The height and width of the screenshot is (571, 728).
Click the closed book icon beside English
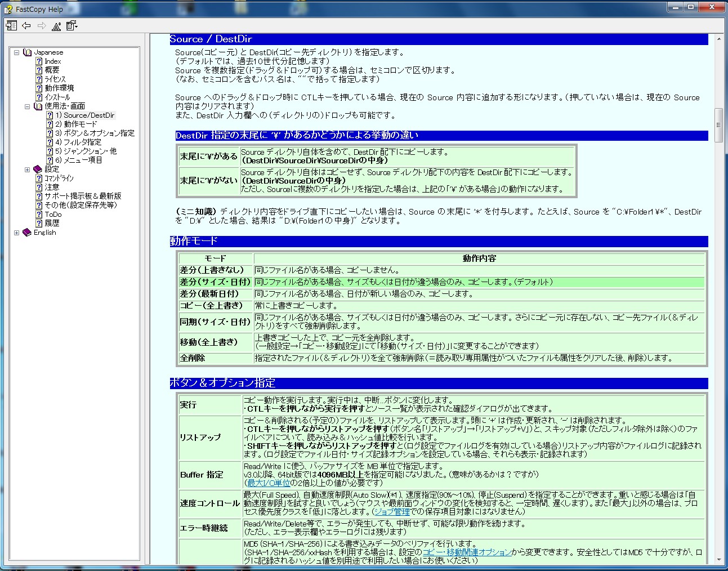point(28,233)
